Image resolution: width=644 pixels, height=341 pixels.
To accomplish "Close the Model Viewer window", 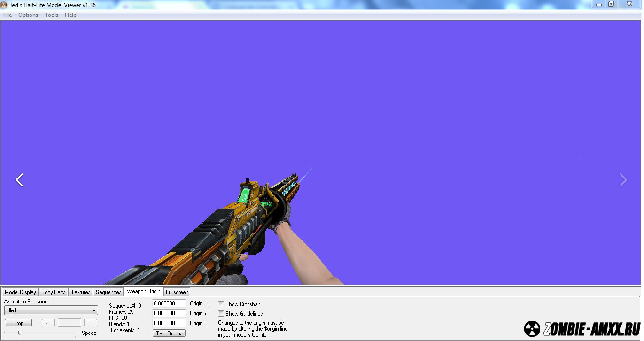I will (629, 4).
